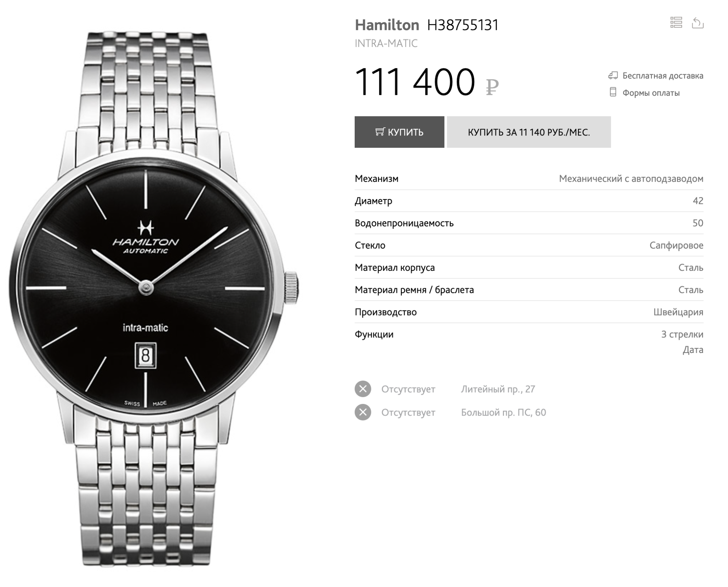This screenshot has width=728, height=587.
Task: Click the 111 400 price text
Action: tap(415, 82)
